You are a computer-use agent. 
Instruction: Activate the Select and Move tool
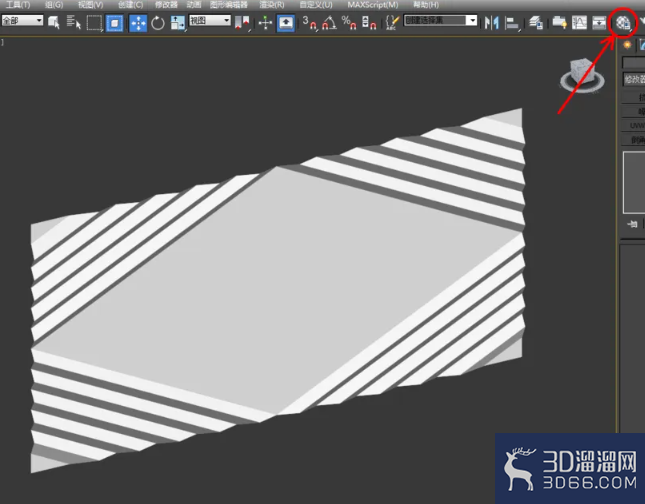point(138,23)
